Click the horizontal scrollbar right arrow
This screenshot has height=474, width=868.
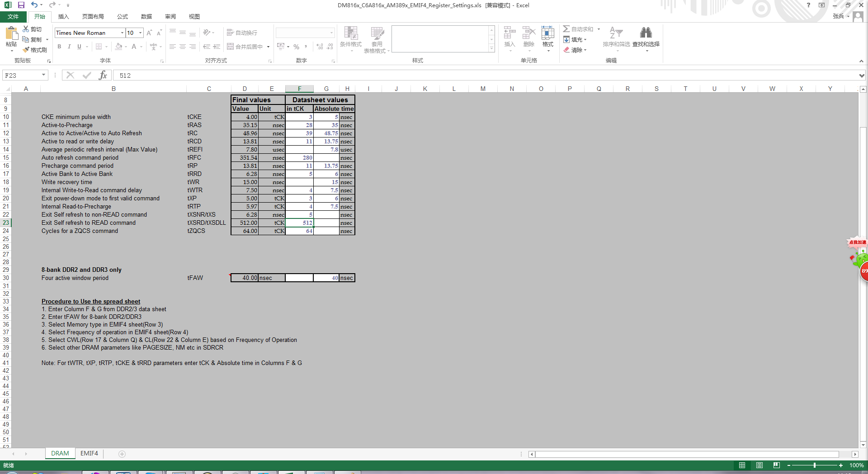pyautogui.click(x=854, y=454)
